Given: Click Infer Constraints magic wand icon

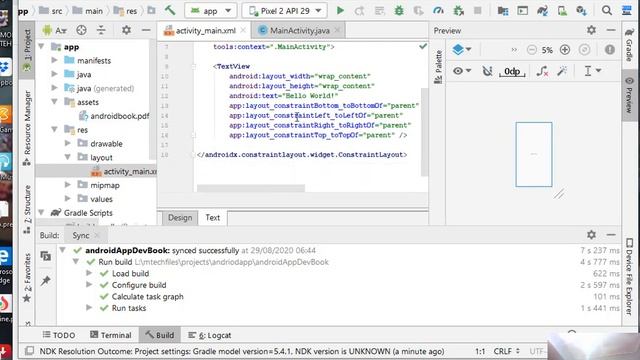Looking at the screenshot, I should [562, 71].
